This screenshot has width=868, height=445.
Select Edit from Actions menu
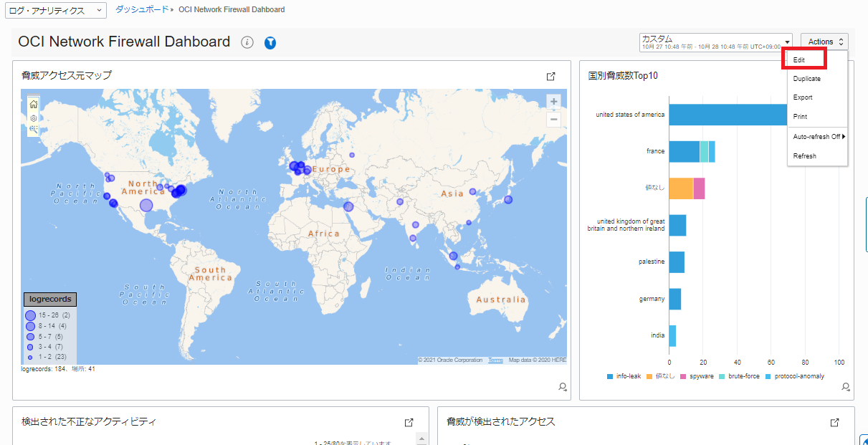coord(798,59)
